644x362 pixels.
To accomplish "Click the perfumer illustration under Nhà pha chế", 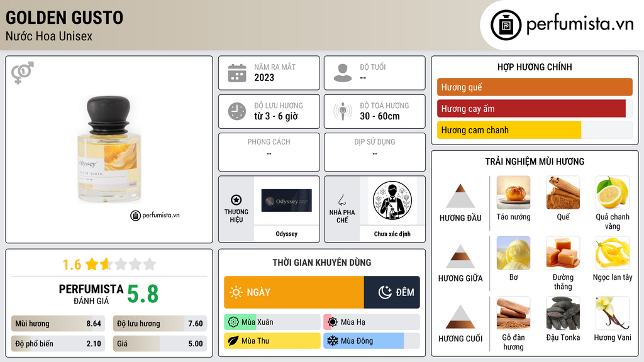I will click(392, 200).
